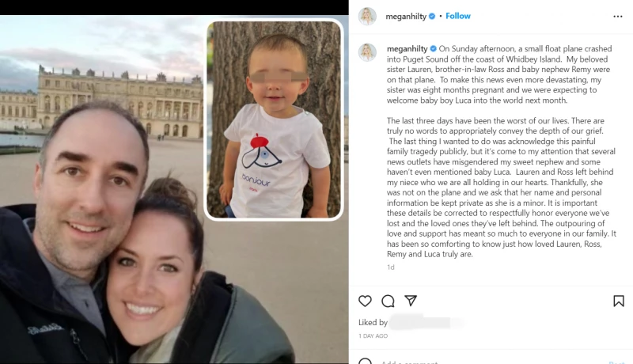
Task: Click the emoji icon beside comment field
Action: coord(365,361)
